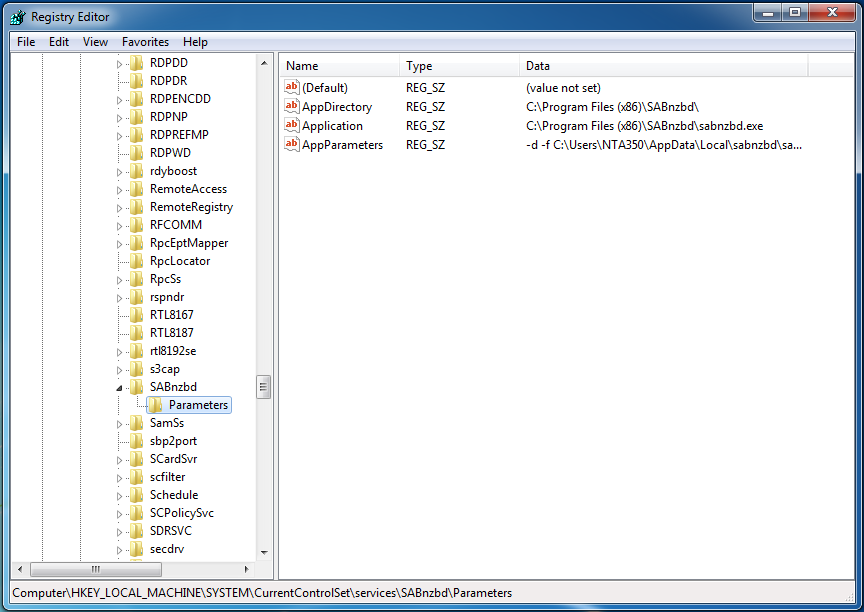This screenshot has height=612, width=864.
Task: Expand the RDPDD tree node
Action: click(119, 64)
